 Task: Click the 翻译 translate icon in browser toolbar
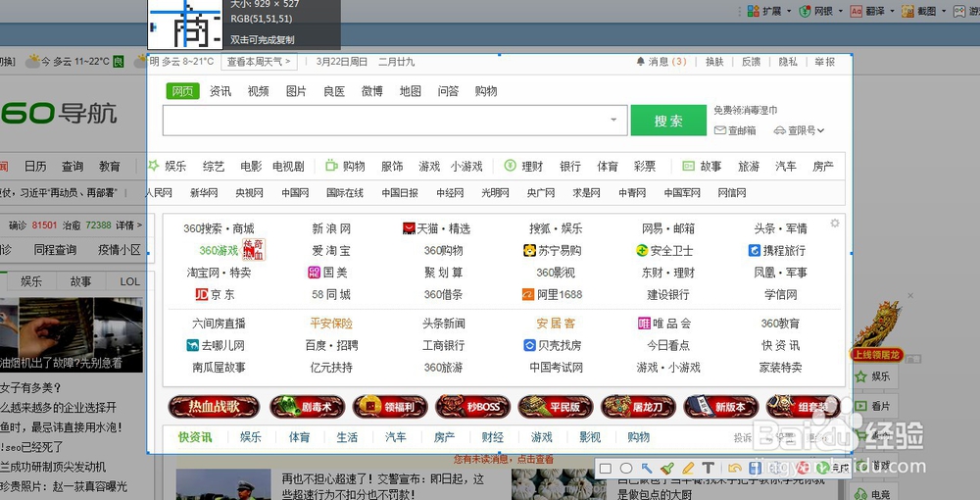857,11
